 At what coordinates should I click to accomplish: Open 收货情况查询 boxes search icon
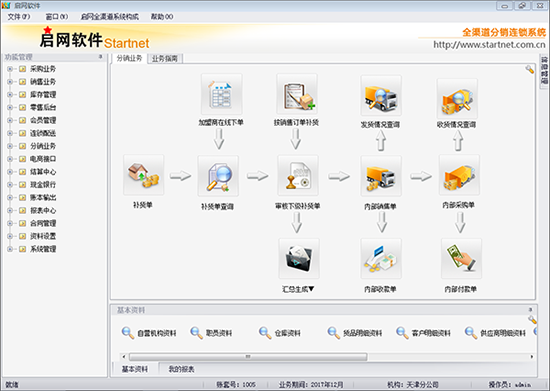(457, 99)
